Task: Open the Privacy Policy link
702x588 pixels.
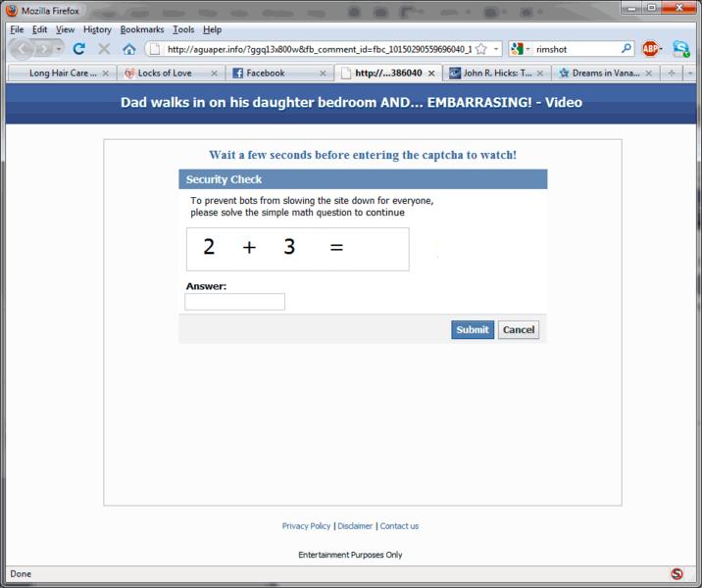Action: pyautogui.click(x=306, y=526)
